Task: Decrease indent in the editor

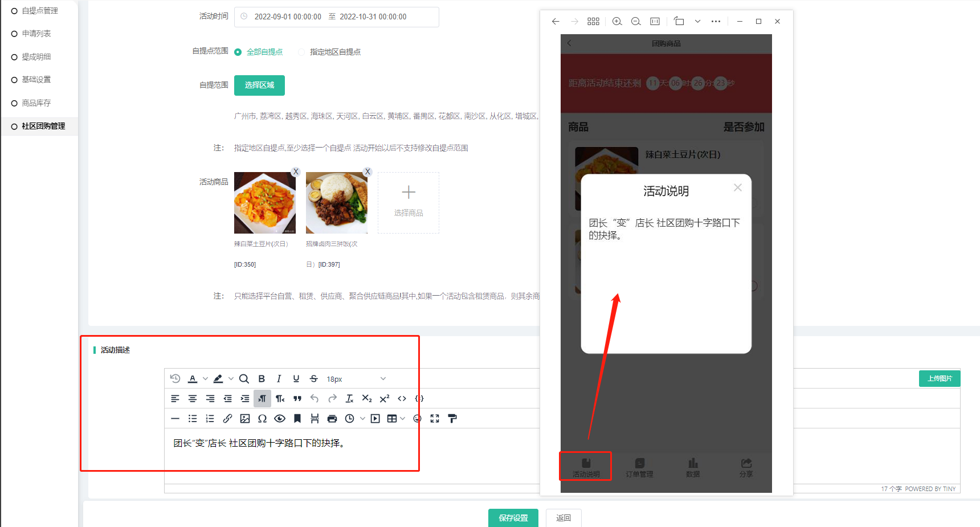Action: (x=227, y=399)
